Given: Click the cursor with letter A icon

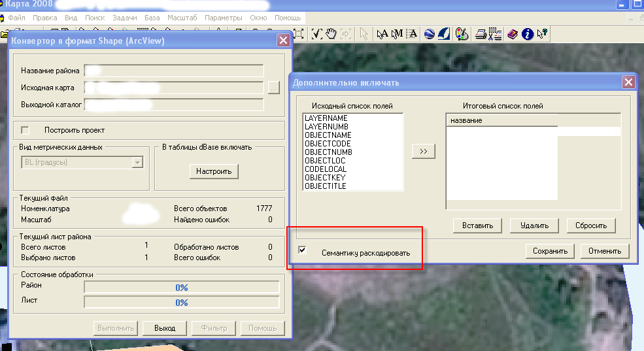Looking at the screenshot, I should 382,34.
